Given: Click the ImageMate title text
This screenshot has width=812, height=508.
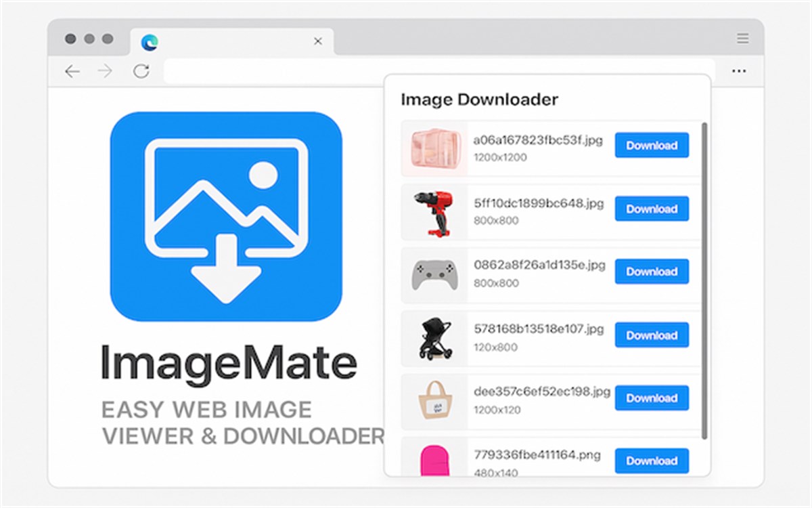Looking at the screenshot, I should pos(229,363).
